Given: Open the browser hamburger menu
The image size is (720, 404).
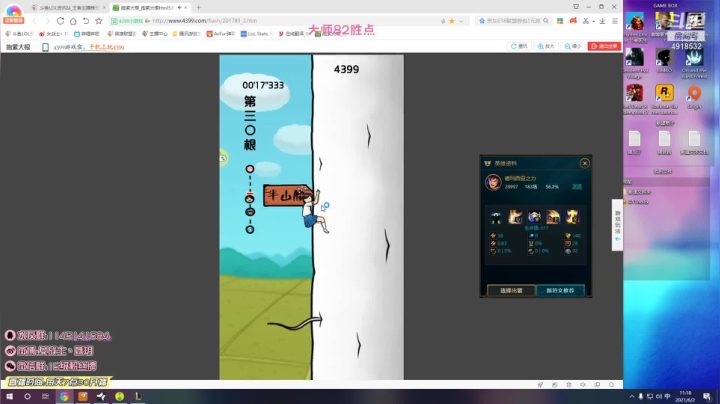Looking at the screenshot, I should click(615, 21).
